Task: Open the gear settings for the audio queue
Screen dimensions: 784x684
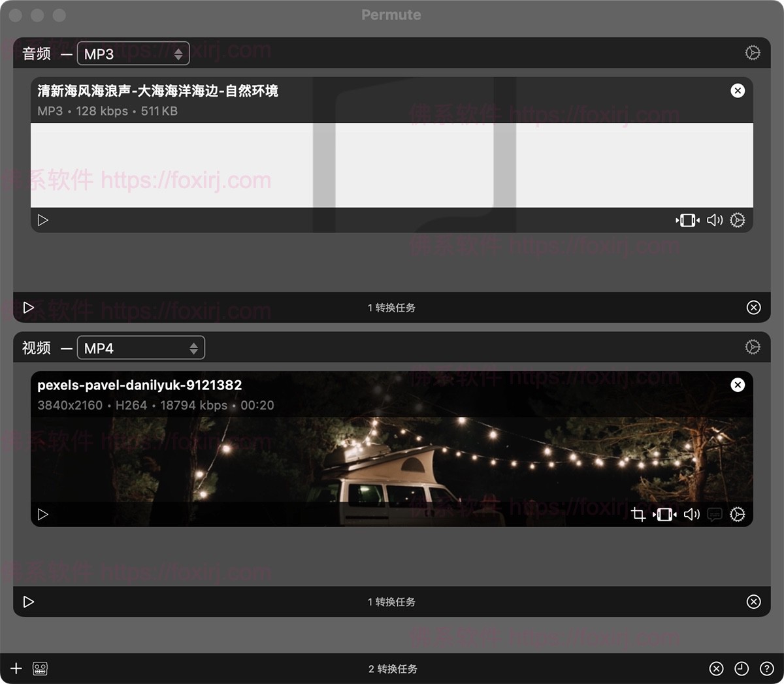Action: (753, 53)
